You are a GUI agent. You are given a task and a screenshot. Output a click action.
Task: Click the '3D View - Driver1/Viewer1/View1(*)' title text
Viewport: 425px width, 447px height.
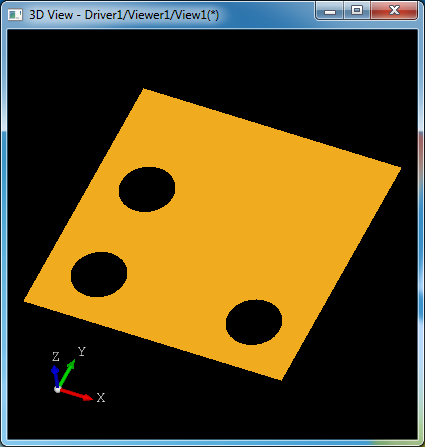point(124,15)
